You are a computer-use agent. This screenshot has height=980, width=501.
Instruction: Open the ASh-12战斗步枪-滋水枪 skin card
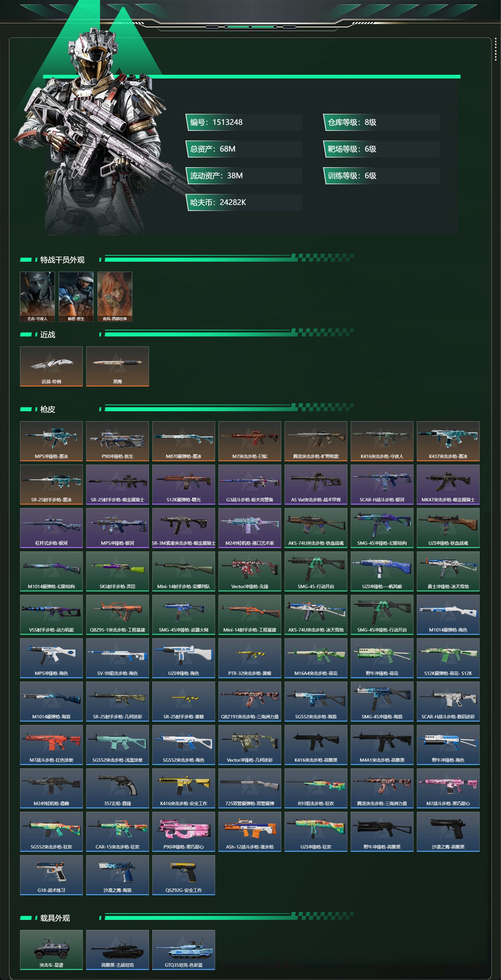[x=250, y=831]
